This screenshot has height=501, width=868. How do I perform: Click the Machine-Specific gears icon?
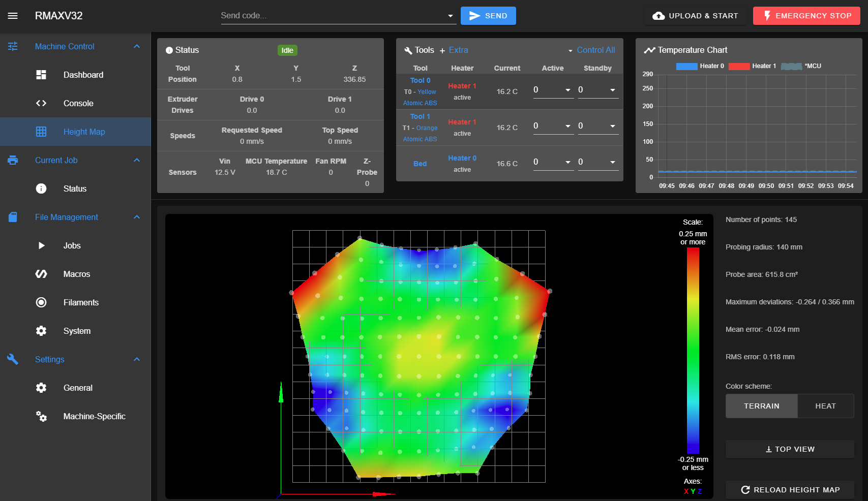41,416
